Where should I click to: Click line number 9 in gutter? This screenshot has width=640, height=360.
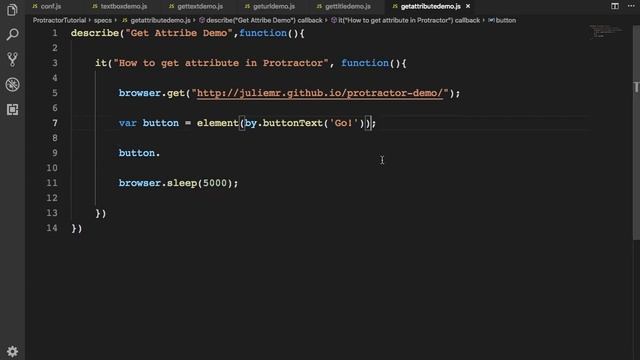[x=55, y=153]
